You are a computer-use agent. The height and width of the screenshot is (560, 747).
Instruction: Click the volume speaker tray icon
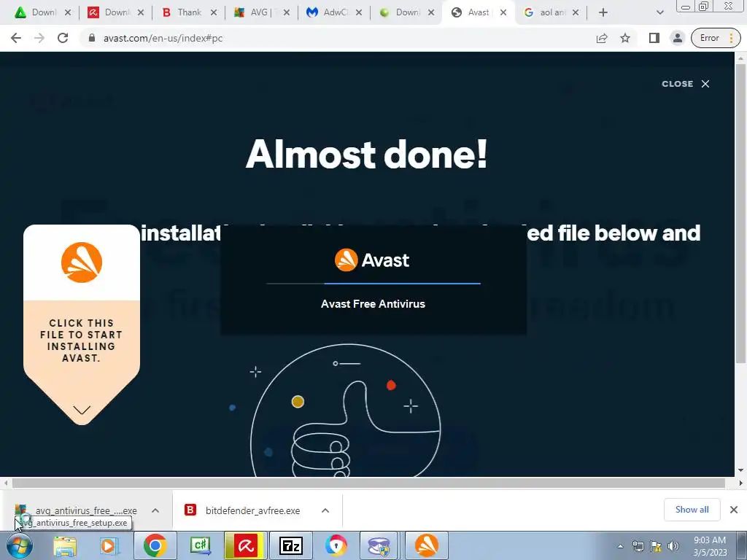pos(673,546)
